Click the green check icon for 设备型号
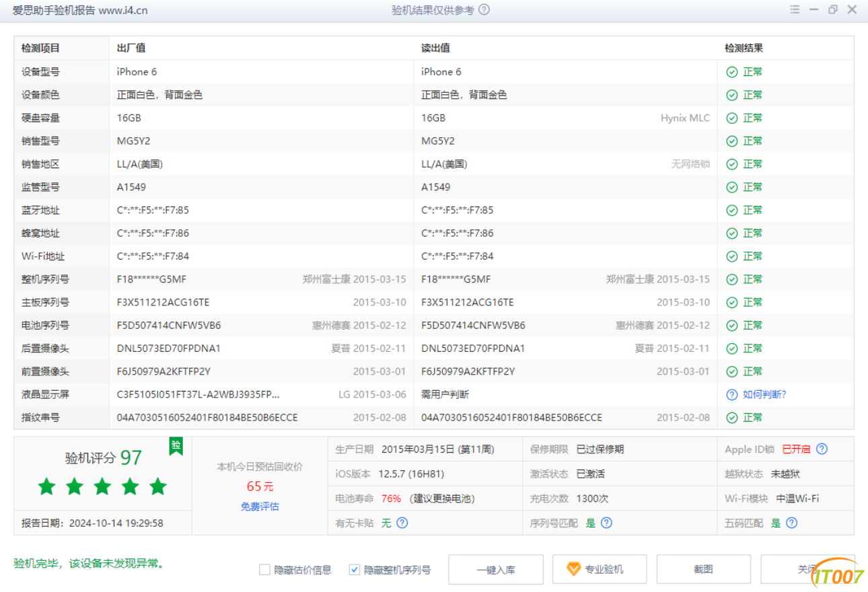Screen dimensions: 868x592 pyautogui.click(x=732, y=72)
